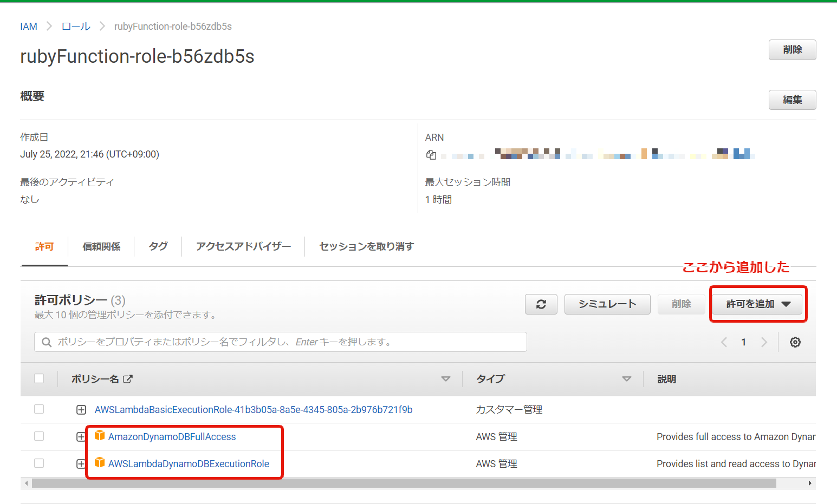Click the 1 時間 max session value
837x504 pixels.
[439, 200]
